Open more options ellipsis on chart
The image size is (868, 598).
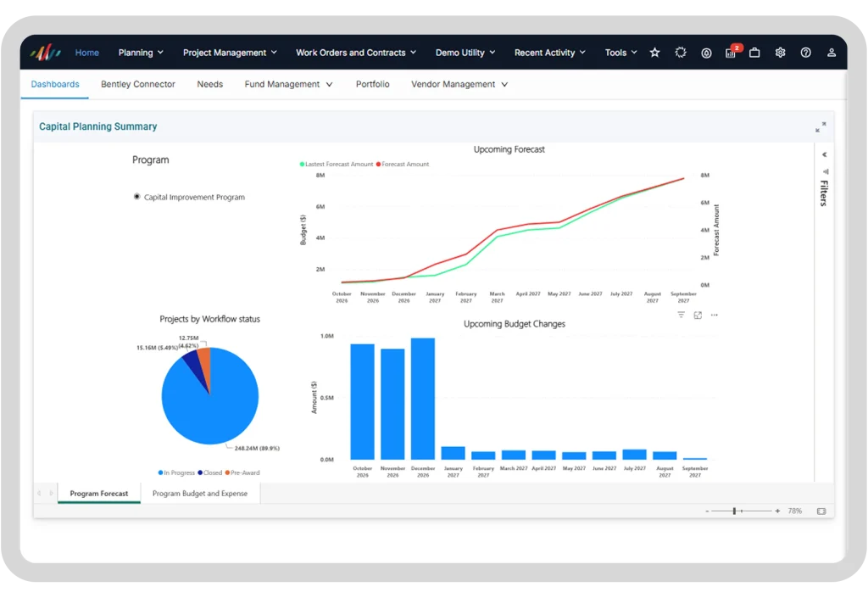pyautogui.click(x=714, y=315)
